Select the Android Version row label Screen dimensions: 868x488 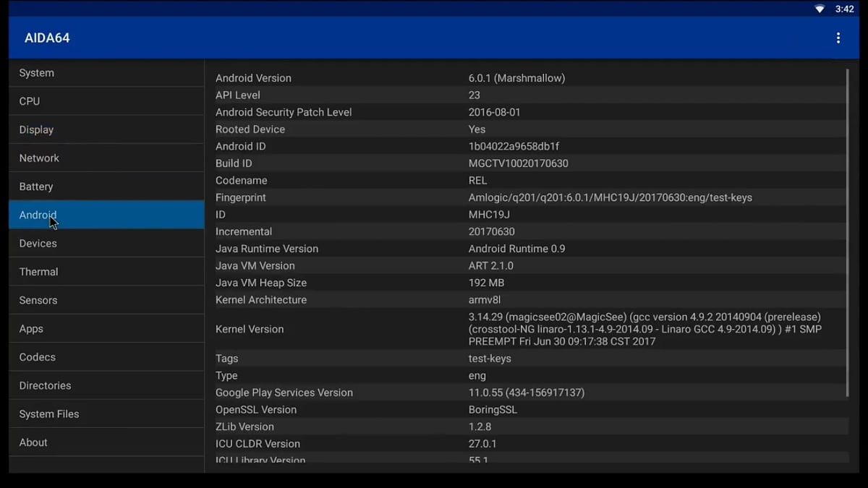tap(253, 78)
